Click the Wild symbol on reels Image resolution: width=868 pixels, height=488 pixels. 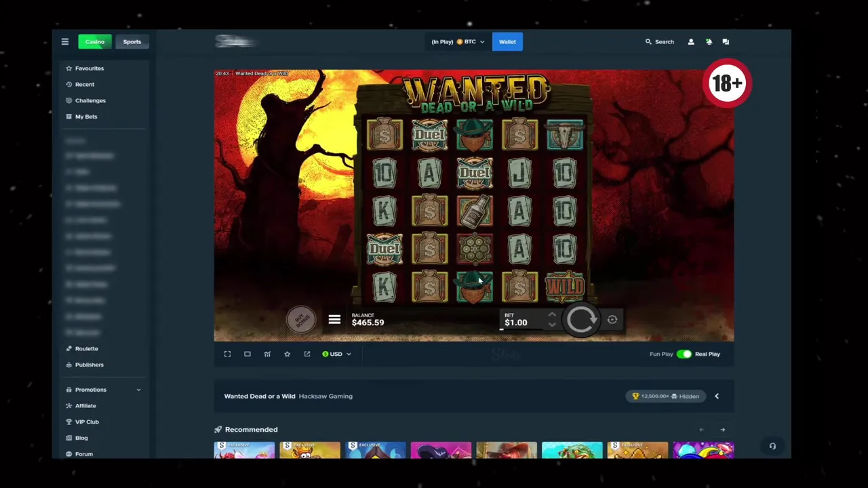[565, 286]
